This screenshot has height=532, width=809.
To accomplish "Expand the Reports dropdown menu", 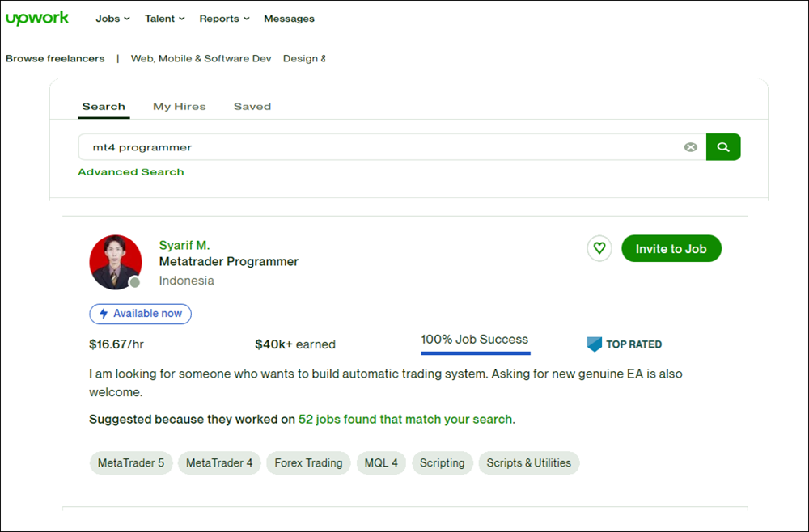I will [x=224, y=19].
